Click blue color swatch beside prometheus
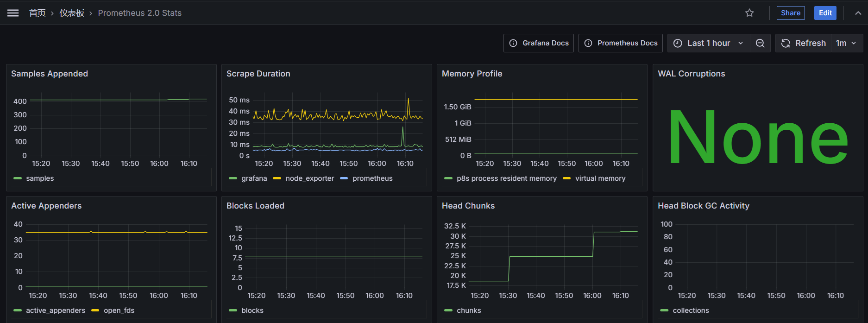The image size is (868, 323). pos(344,178)
